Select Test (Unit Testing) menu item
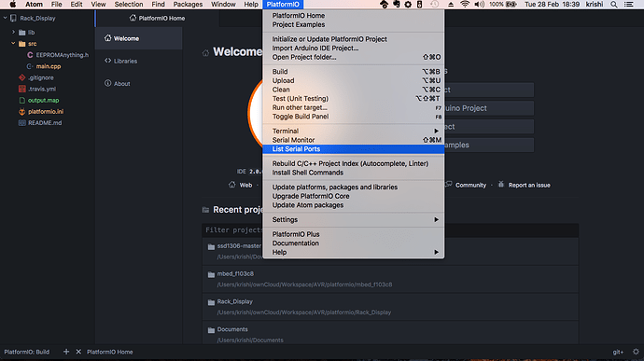 tap(353, 99)
